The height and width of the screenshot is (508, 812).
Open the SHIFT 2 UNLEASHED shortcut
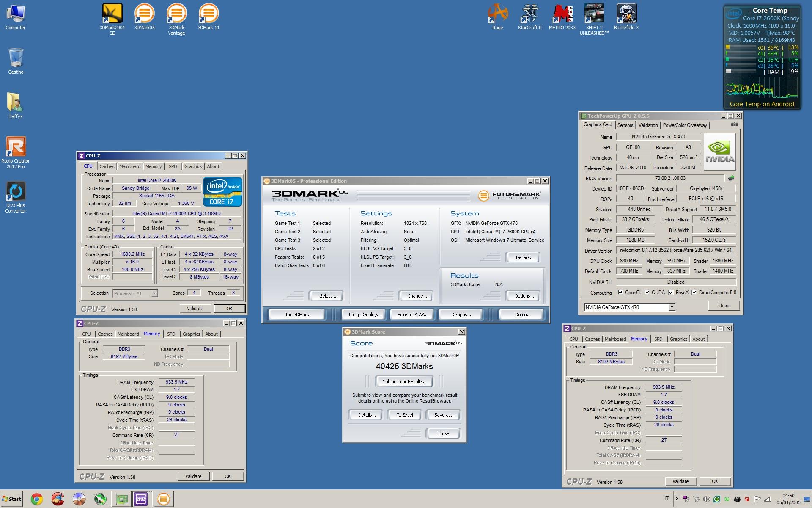click(x=594, y=19)
